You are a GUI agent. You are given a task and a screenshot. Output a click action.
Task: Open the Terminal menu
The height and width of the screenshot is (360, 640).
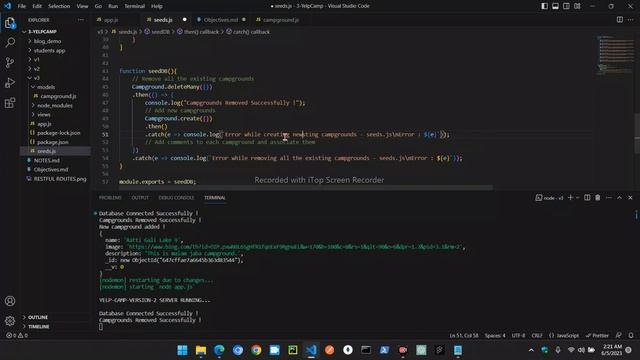tap(135, 6)
